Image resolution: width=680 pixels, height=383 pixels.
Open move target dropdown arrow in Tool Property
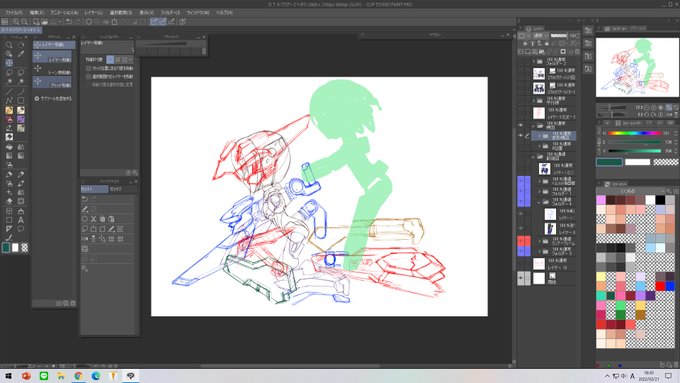pos(130,59)
